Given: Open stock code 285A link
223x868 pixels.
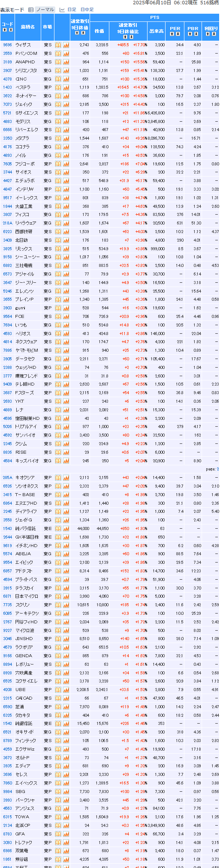Looking at the screenshot, I should pos(7,478).
